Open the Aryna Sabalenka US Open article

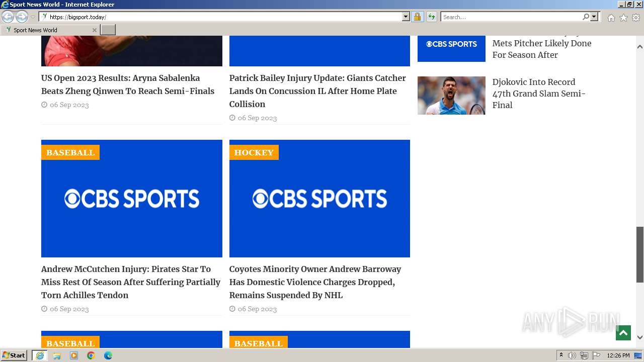pos(128,84)
